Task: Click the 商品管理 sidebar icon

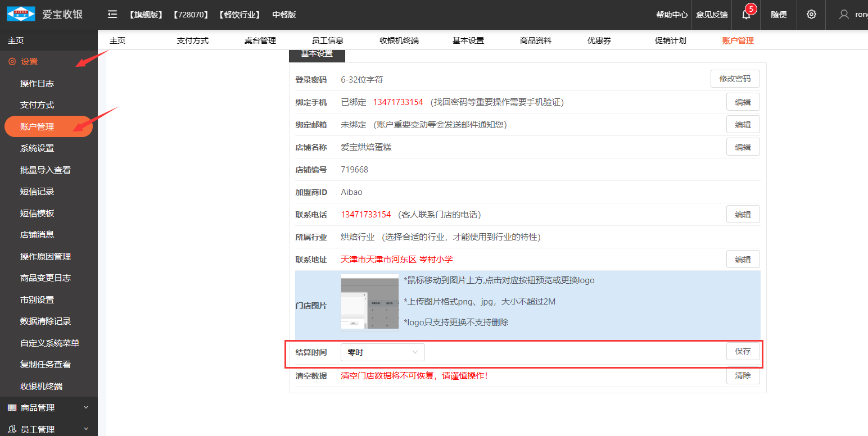Action: (12, 408)
